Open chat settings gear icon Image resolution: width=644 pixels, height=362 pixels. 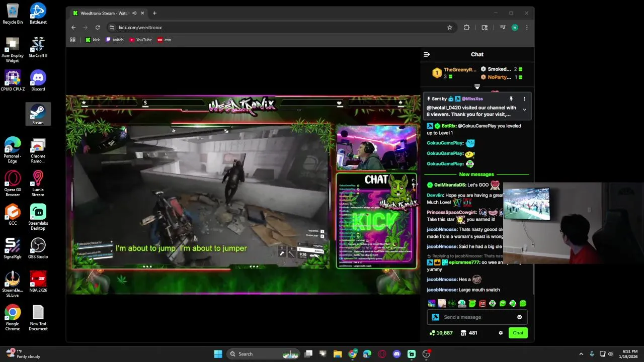click(x=501, y=333)
